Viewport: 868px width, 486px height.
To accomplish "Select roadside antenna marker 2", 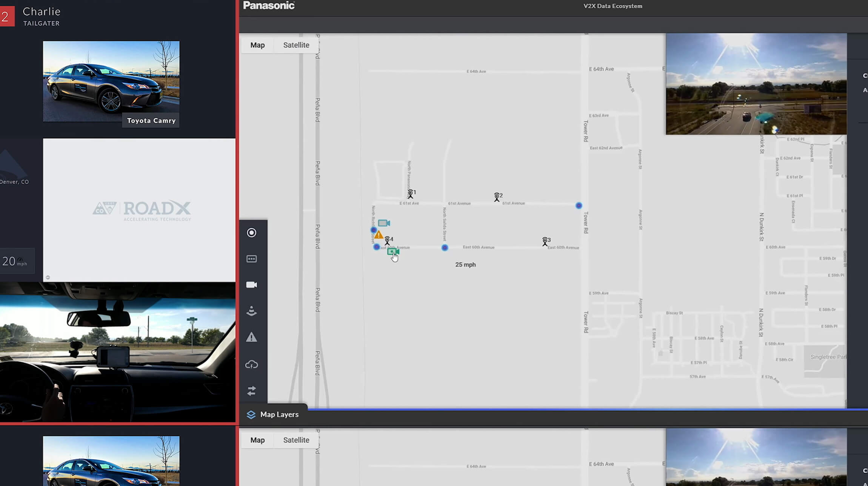I will [497, 197].
